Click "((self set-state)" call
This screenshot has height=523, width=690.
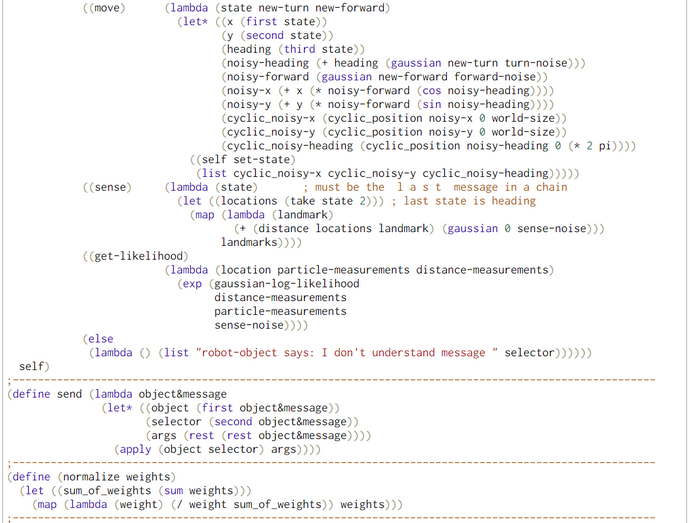tap(243, 160)
